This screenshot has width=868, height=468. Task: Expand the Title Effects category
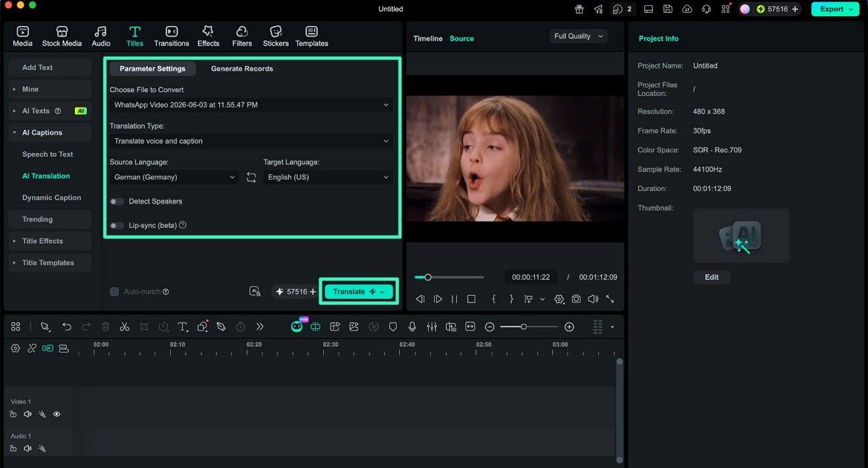click(50, 241)
